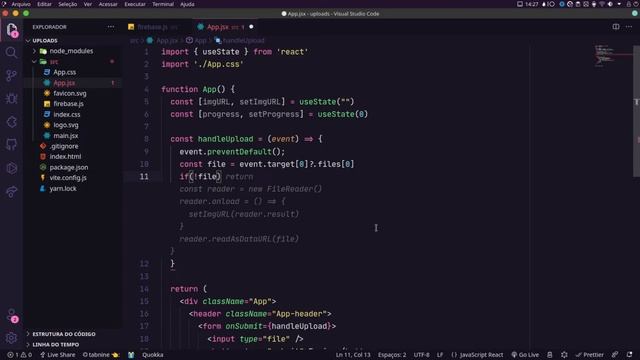Open logo.svg in the explorer
This screenshot has height=360, width=640.
[x=66, y=125]
